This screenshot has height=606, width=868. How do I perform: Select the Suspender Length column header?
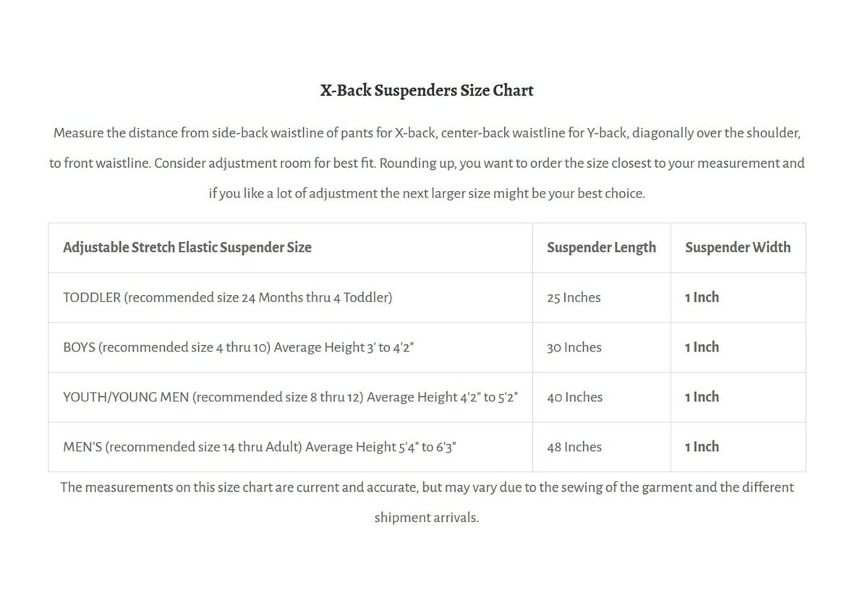point(601,247)
